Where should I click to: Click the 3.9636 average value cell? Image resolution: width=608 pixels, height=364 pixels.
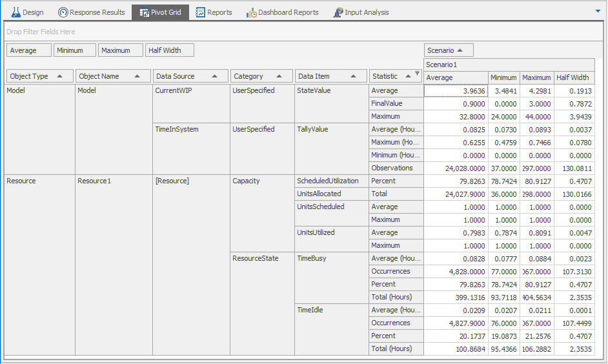click(x=456, y=91)
